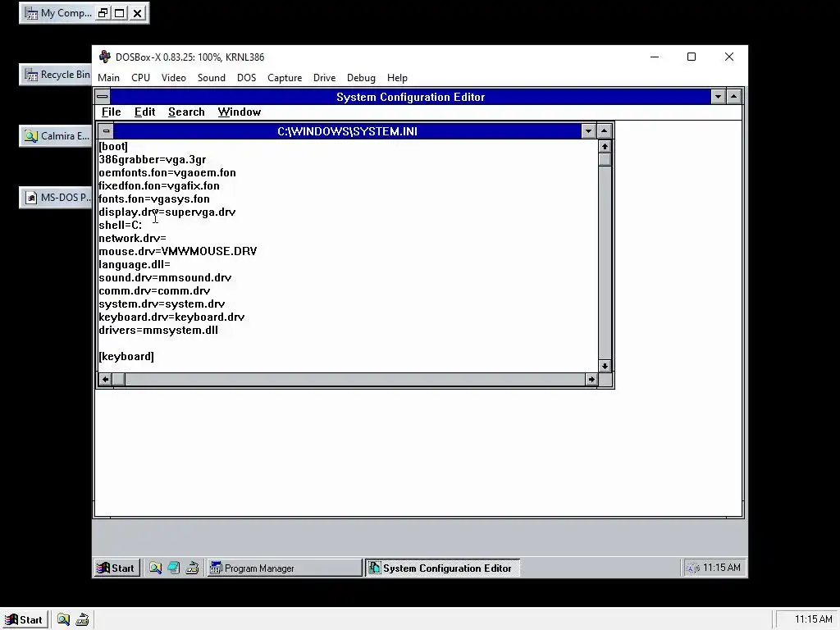Click the System Configuration Editor title bar
This screenshot has height=630, width=840.
pos(410,97)
